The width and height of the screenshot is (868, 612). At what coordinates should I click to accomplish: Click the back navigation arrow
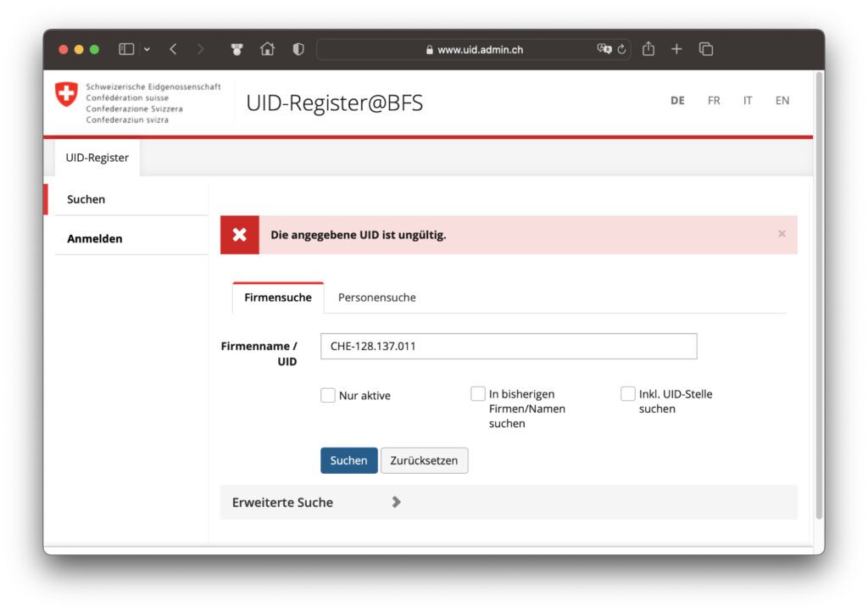tap(173, 49)
